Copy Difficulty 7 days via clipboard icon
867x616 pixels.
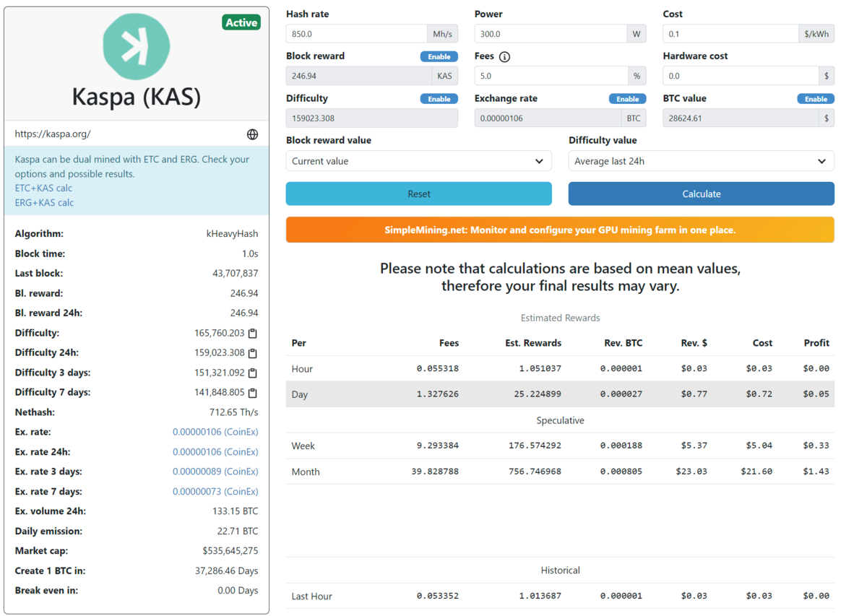(x=253, y=393)
